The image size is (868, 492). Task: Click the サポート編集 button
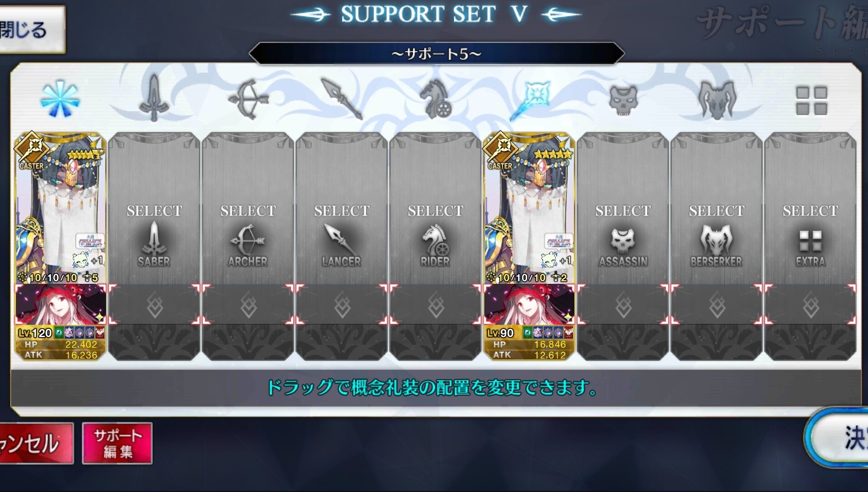pyautogui.click(x=117, y=443)
